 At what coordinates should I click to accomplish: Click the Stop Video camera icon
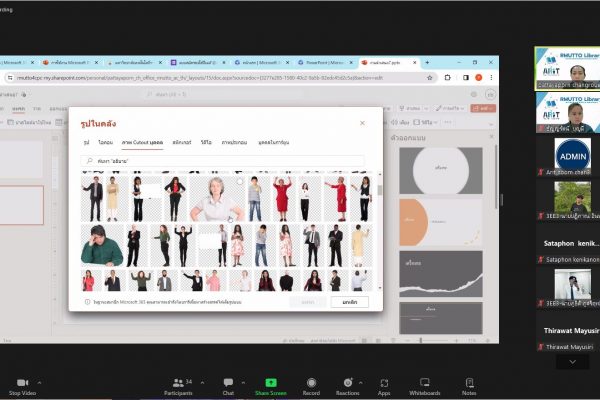click(23, 382)
